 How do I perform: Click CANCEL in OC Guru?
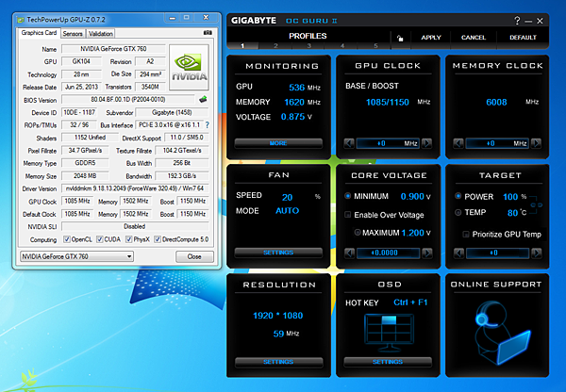coord(474,38)
